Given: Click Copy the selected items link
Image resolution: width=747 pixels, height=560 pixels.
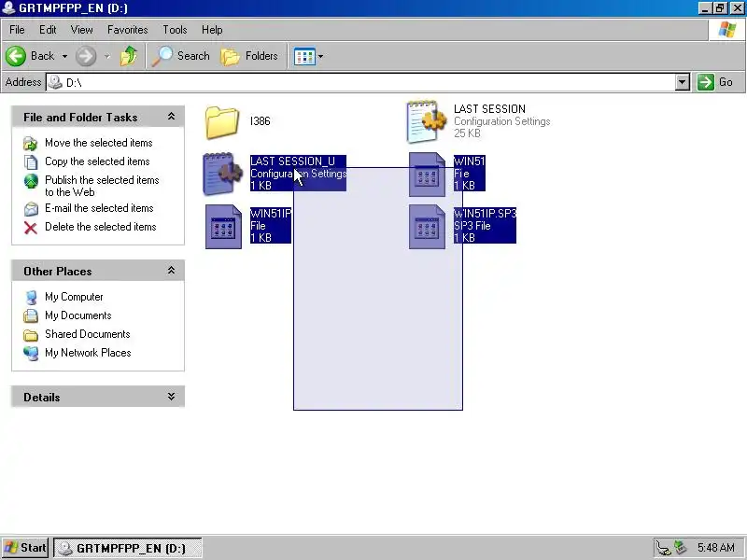Looking at the screenshot, I should click(x=97, y=161).
